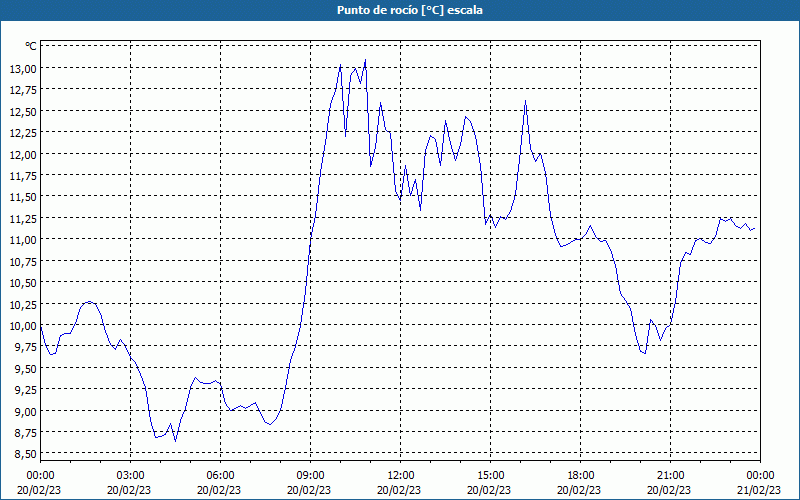Viewport: 800px width, 500px height.
Task: Click the 13,00 y-axis label
Action: (x=23, y=68)
